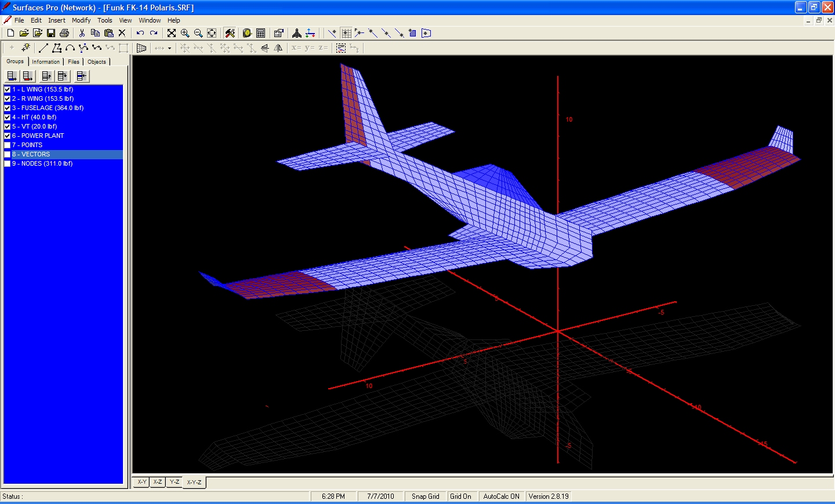Click AutoCalc ON in status bar

click(502, 496)
